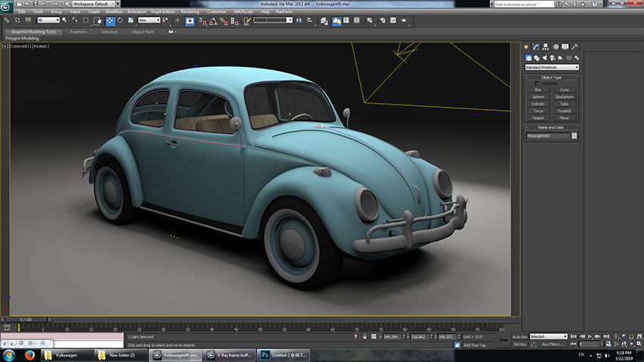This screenshot has height=362, width=644.
Task: Toggle the Selection Lock padlock
Action: pyautogui.click(x=364, y=336)
